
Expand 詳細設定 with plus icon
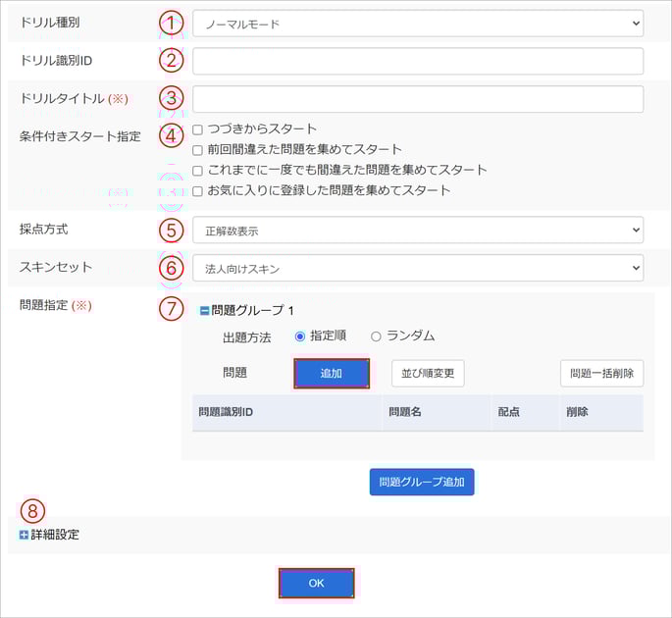[x=24, y=535]
